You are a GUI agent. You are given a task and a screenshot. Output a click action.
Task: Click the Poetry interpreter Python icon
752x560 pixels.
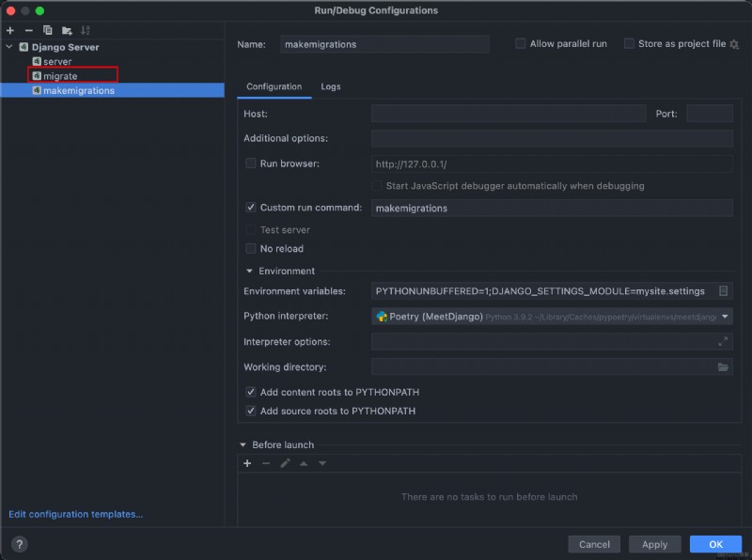click(x=382, y=317)
